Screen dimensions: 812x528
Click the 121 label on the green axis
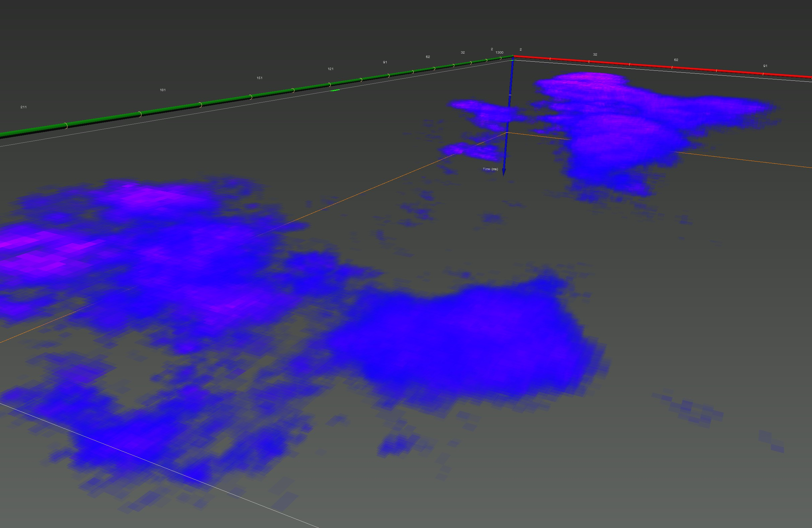click(x=331, y=69)
